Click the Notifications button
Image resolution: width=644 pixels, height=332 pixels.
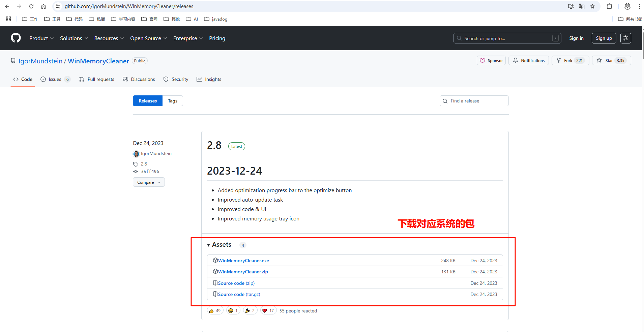pos(529,60)
